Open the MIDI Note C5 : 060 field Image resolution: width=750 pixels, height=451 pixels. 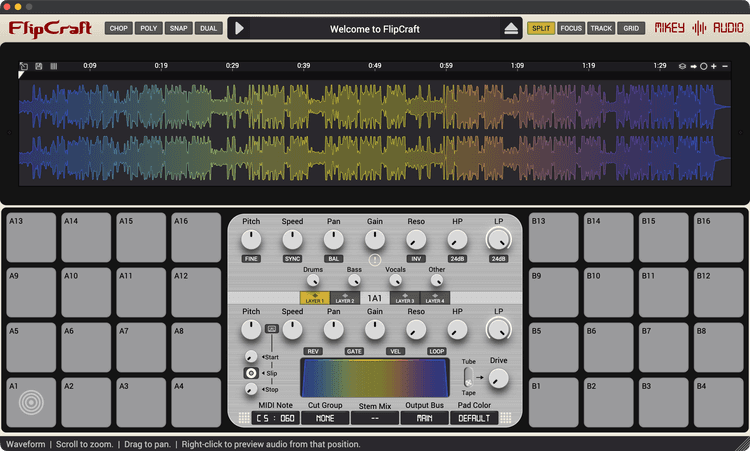coord(276,418)
